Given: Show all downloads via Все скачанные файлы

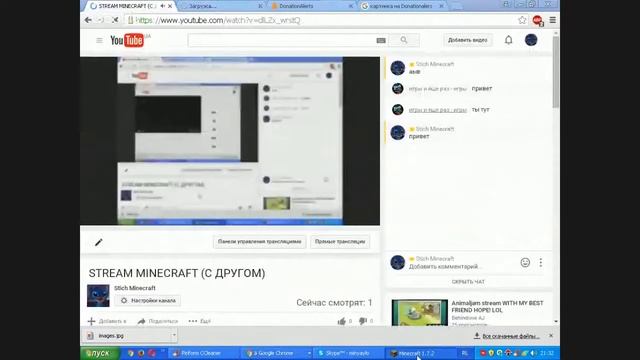Looking at the screenshot, I should pyautogui.click(x=507, y=336).
